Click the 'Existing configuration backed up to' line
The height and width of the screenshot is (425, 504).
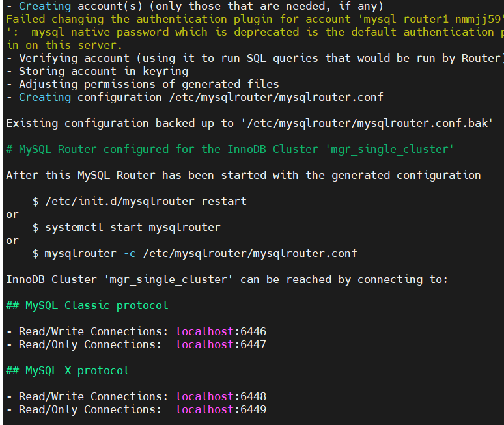point(249,124)
